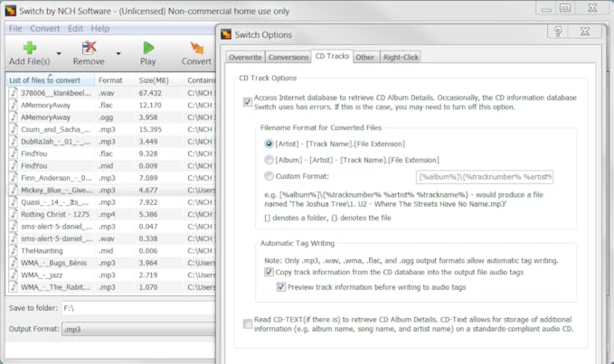The height and width of the screenshot is (364, 614).
Task: Click music note icon beside FindYou .flac
Action: pyautogui.click(x=14, y=154)
